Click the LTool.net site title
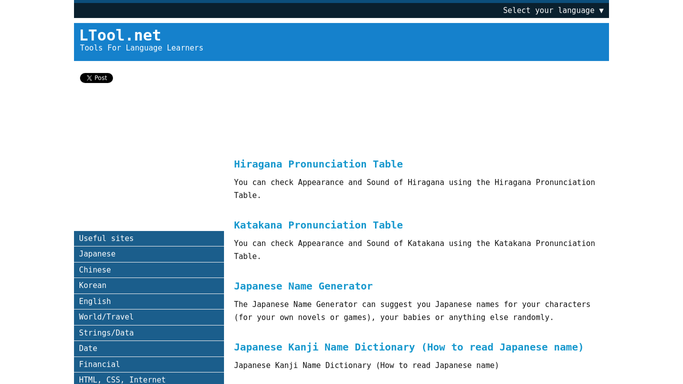Screen dimensions: 683x384 [x=120, y=35]
